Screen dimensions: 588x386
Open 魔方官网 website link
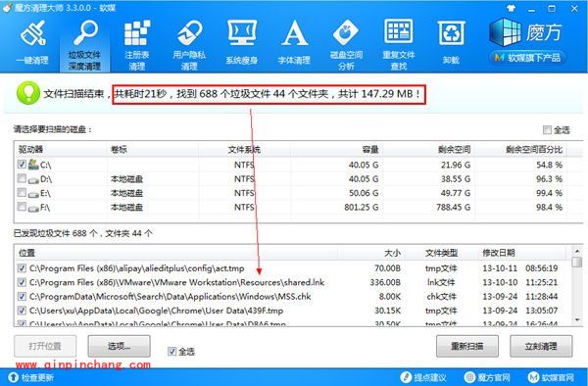tap(487, 377)
